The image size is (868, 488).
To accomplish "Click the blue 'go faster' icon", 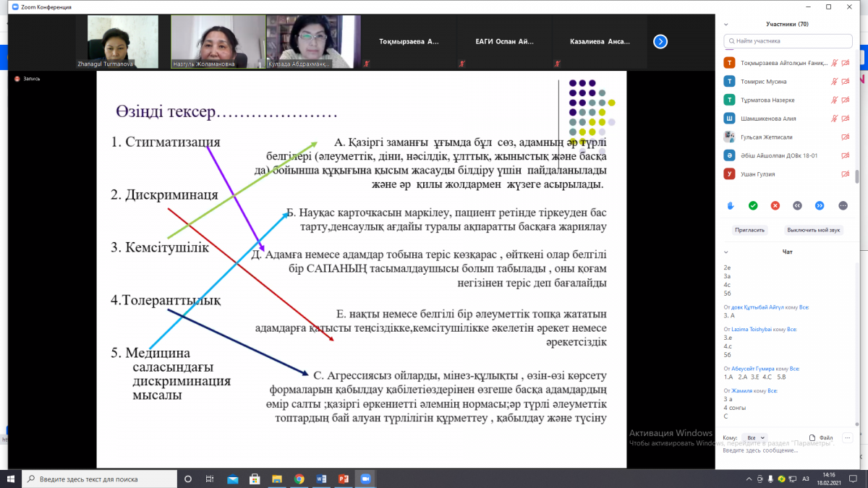I will pyautogui.click(x=820, y=206).
